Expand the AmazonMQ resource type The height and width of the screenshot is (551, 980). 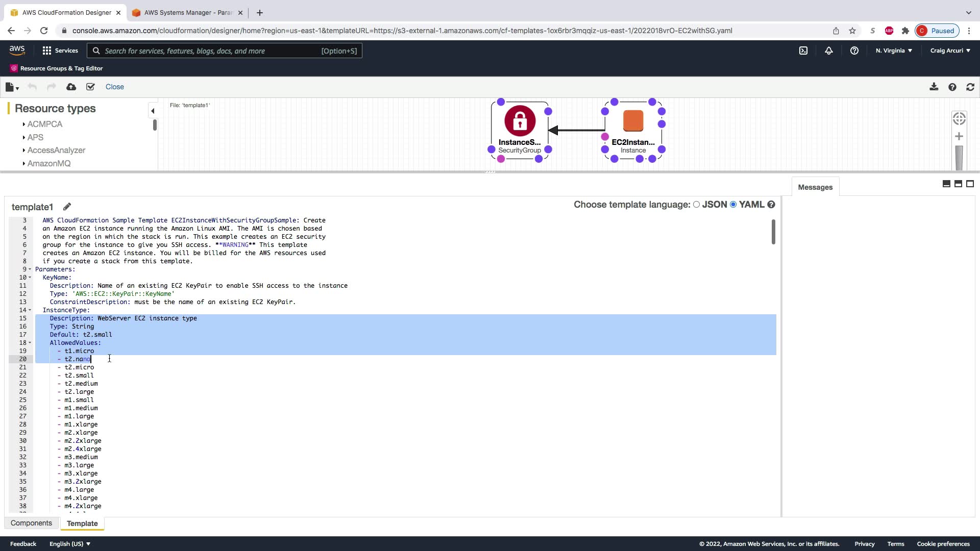(48, 163)
